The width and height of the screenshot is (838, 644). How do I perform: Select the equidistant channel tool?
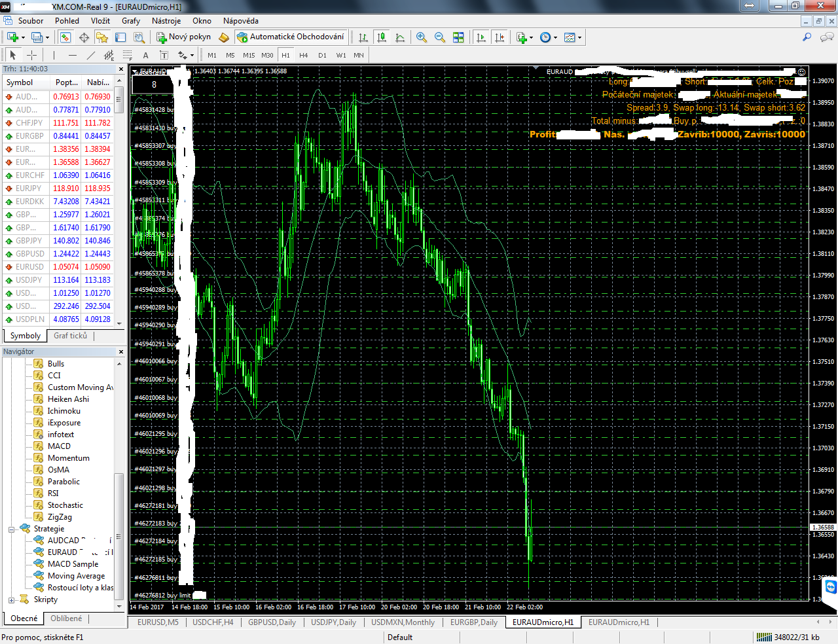109,55
